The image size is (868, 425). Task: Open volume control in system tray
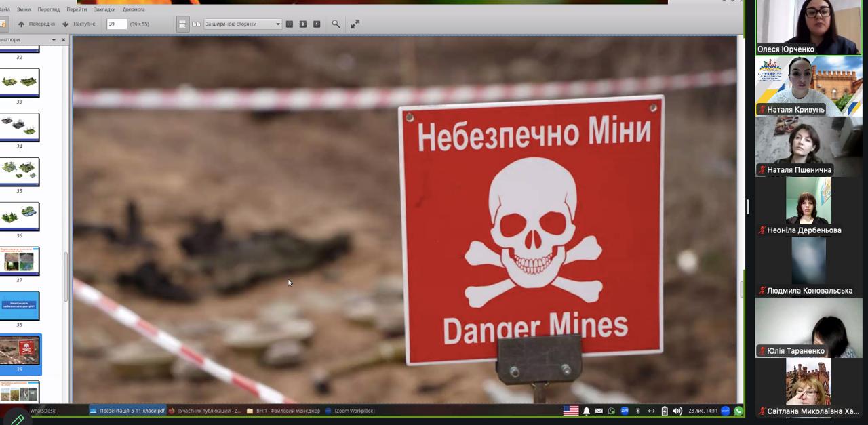point(677,411)
